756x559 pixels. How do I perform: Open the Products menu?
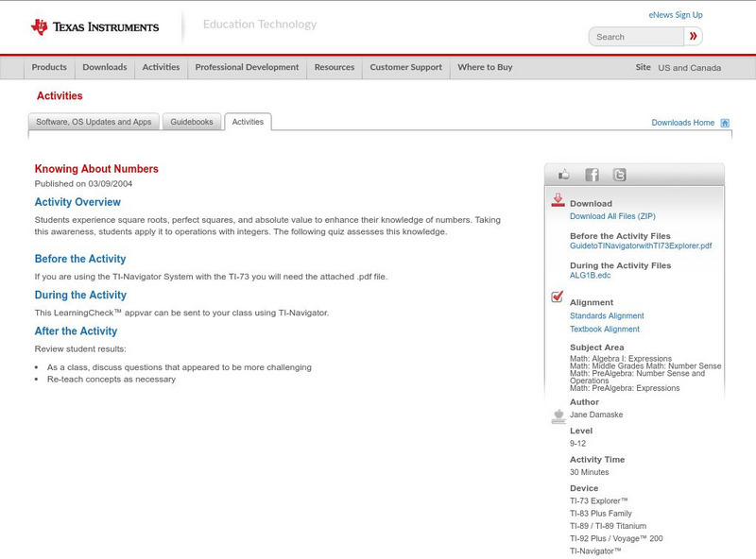tap(49, 68)
